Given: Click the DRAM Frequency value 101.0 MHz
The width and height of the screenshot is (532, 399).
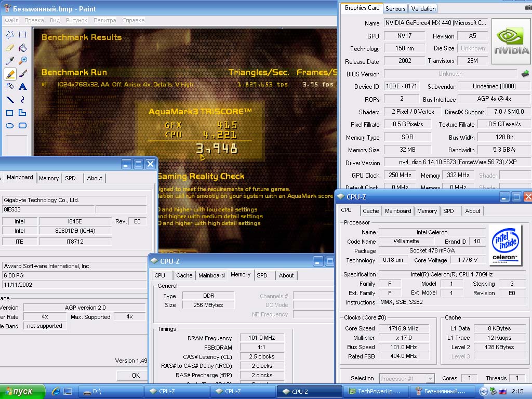Looking at the screenshot, I should [262, 338].
